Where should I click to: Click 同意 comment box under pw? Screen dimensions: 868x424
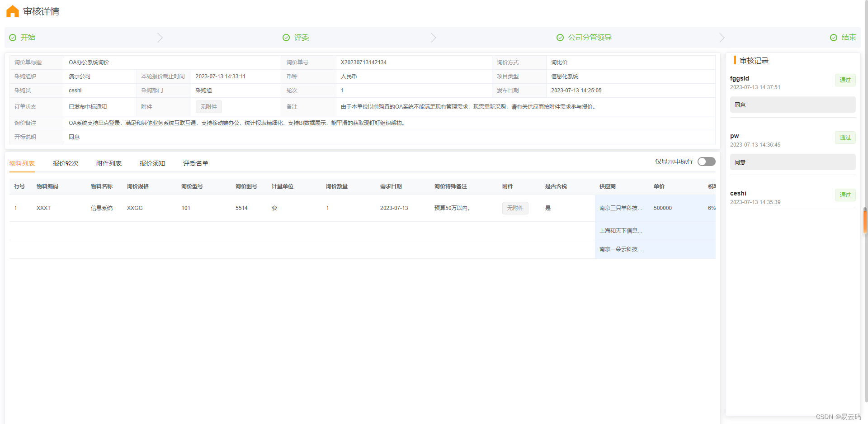(x=793, y=162)
